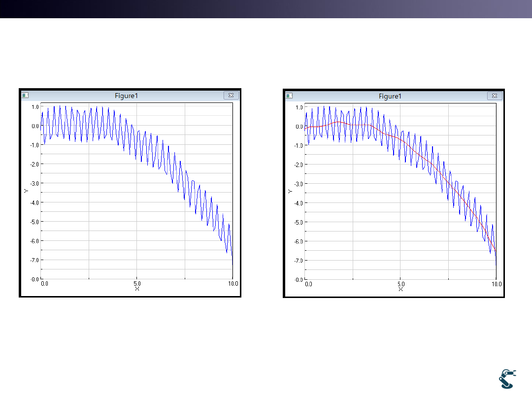Click the -7.0 y-axis tick in left plot
The height and width of the screenshot is (399, 532).
pos(35,260)
